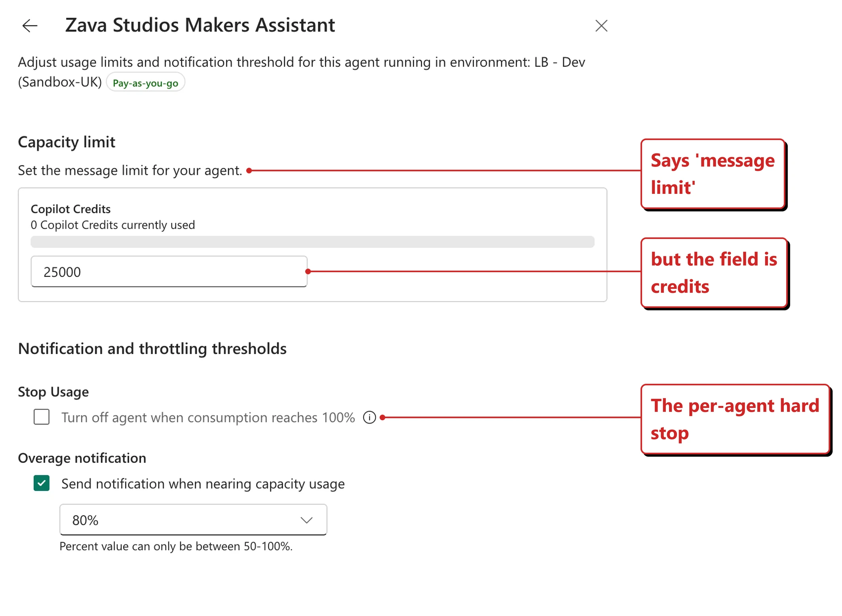The height and width of the screenshot is (616, 842).
Task: Go back using the left arrow icon
Action: pos(30,26)
